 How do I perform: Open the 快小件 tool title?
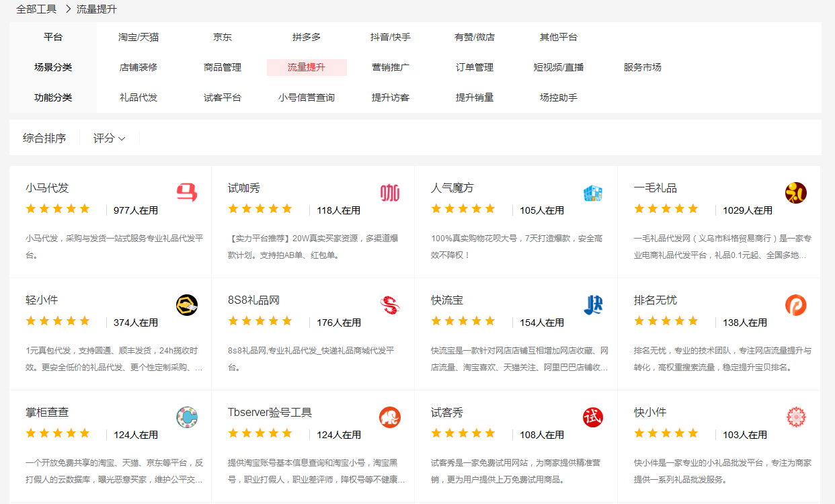coord(650,412)
